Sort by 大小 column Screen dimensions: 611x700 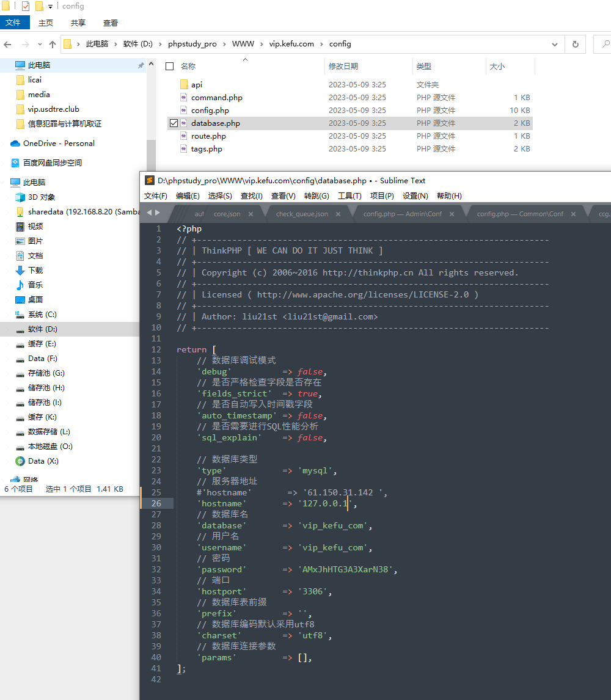[x=497, y=66]
